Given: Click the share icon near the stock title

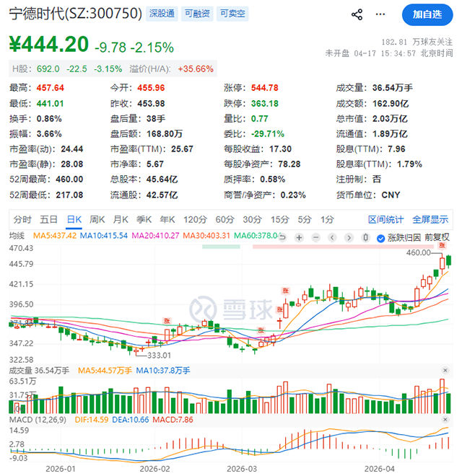Looking at the screenshot, I should tap(357, 14).
